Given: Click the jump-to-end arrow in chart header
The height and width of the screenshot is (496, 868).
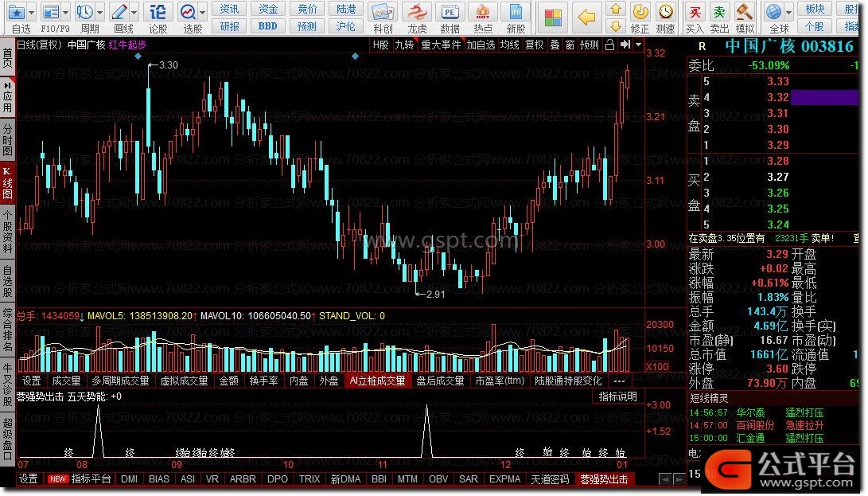Looking at the screenshot, I should tap(625, 45).
